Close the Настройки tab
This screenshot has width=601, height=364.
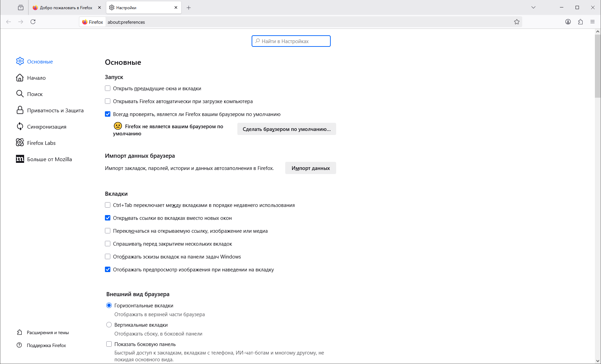click(176, 7)
